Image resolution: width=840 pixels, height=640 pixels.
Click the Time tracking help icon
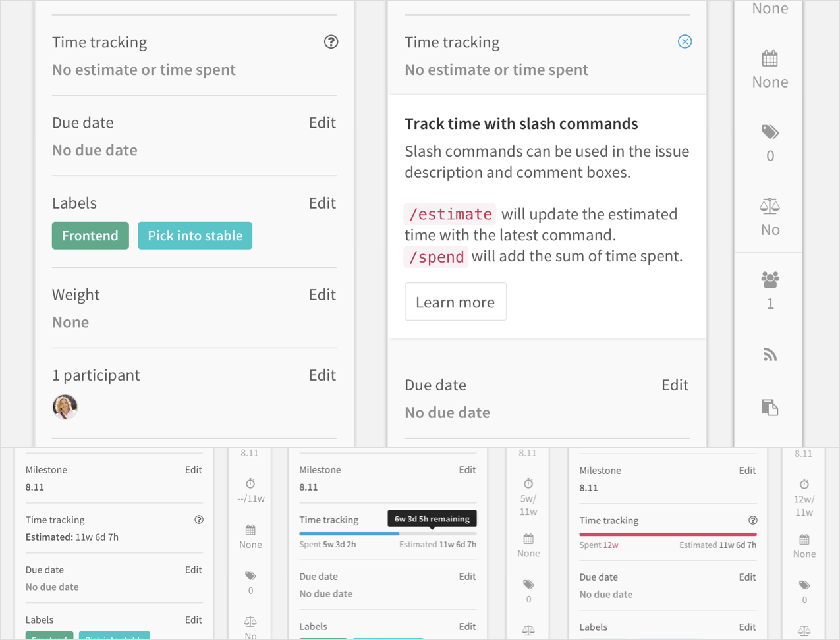point(331,41)
